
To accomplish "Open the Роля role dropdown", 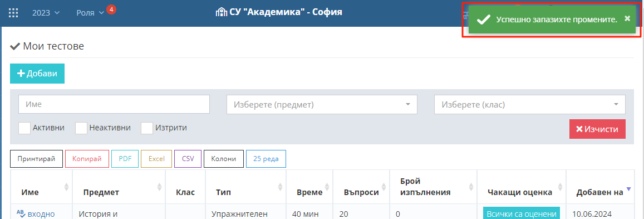I will 90,13.
